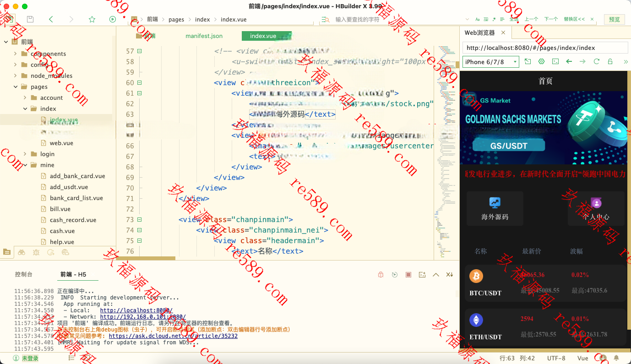
Task: Expand the account folder
Action: (x=25, y=98)
